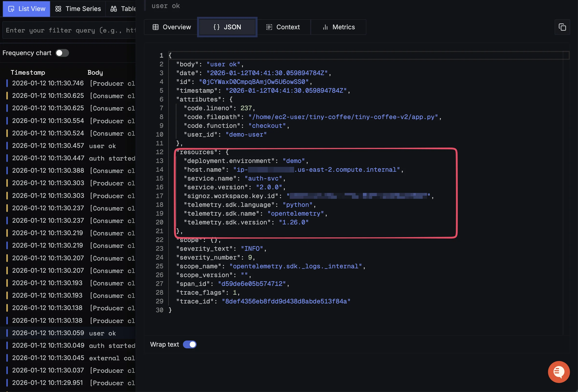Click the Context tab icon
Image resolution: width=578 pixels, height=392 pixels.
point(269,27)
